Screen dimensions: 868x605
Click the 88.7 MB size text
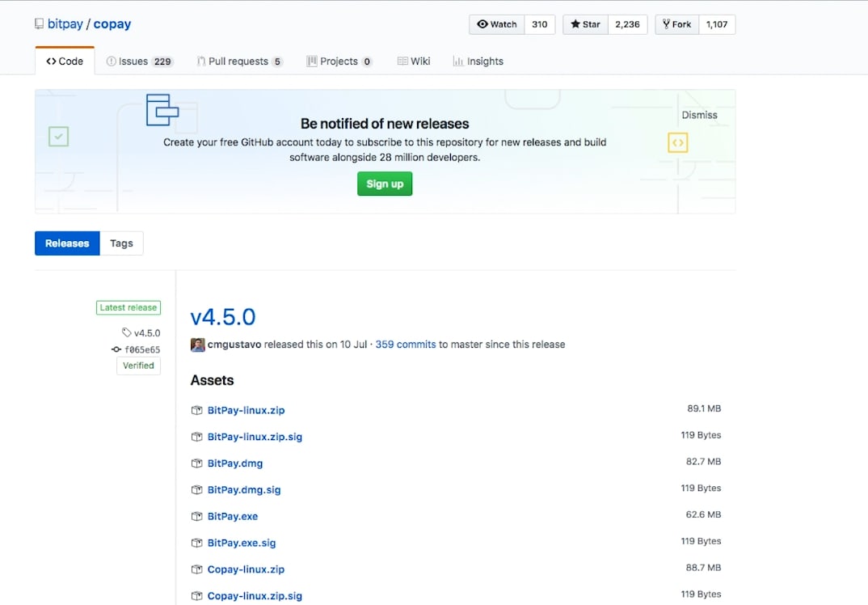(704, 569)
